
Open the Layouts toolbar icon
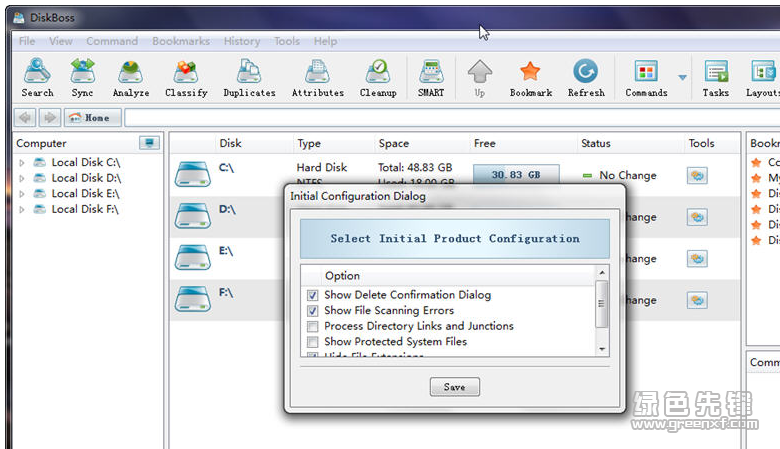(763, 78)
